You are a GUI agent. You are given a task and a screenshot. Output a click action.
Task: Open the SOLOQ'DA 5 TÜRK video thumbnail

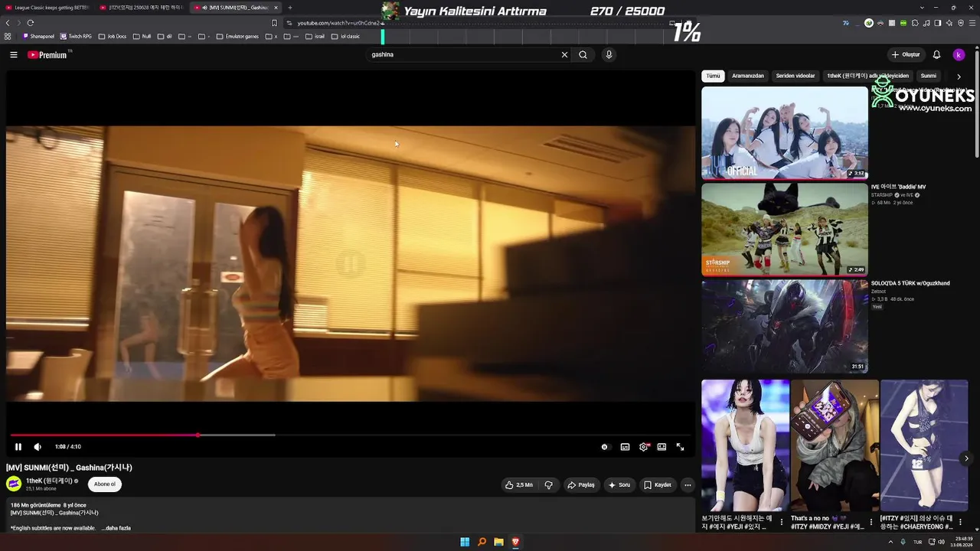785,326
